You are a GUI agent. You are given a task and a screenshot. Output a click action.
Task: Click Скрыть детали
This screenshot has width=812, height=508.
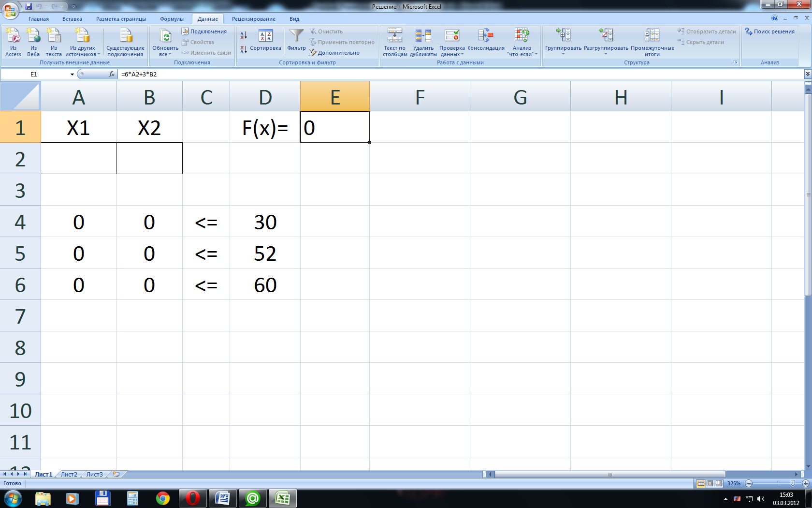coord(701,42)
